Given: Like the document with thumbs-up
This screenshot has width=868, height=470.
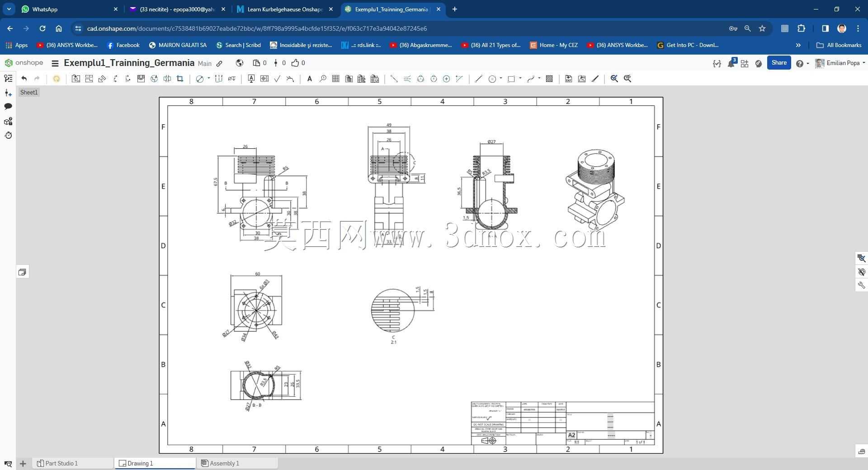Looking at the screenshot, I should [x=295, y=63].
